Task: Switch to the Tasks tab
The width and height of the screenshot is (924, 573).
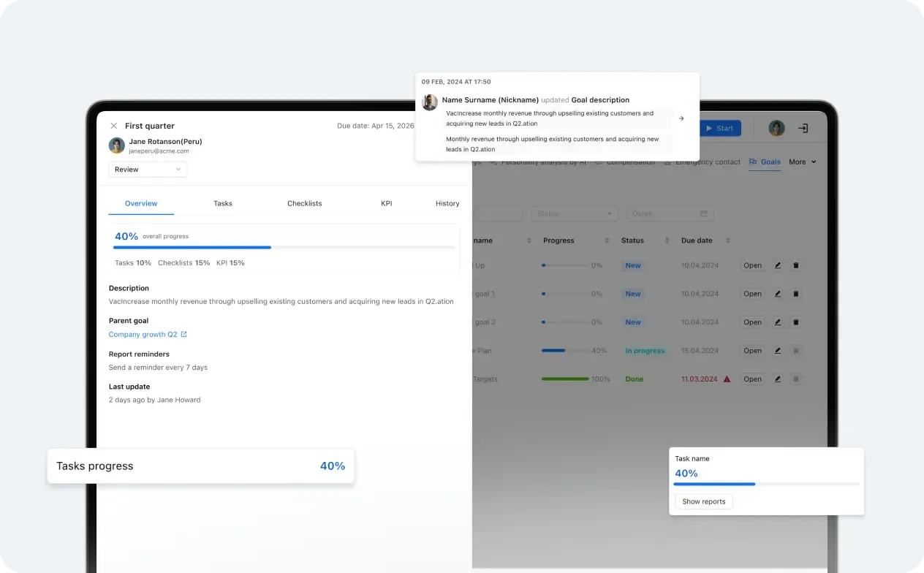Action: (223, 203)
